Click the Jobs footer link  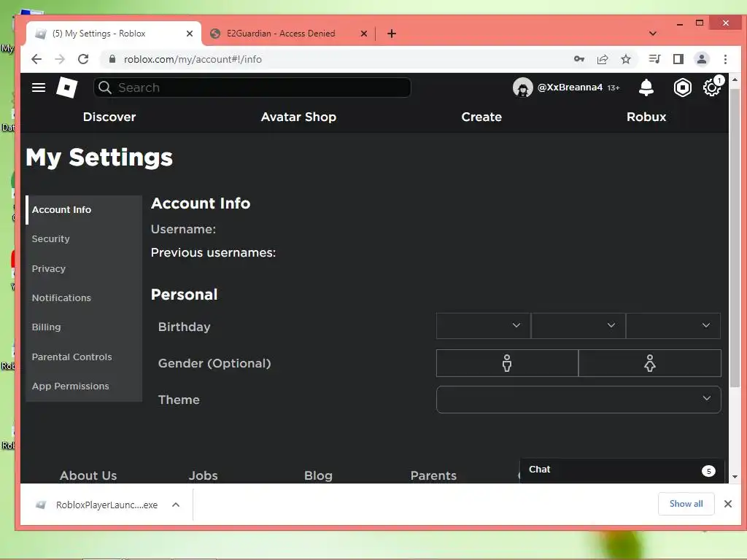coord(203,475)
